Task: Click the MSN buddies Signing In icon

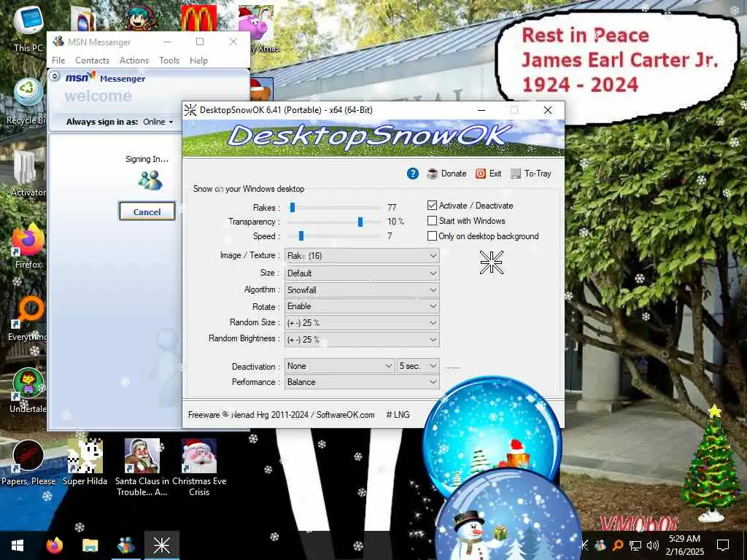Action: click(150, 181)
